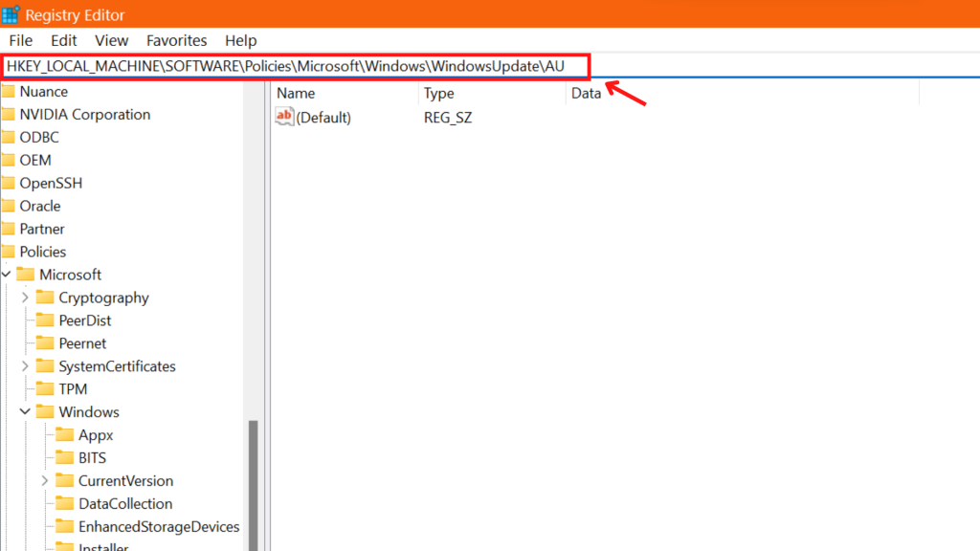Viewport: 980px width, 551px height.
Task: Select the Nuance key folder icon
Action: (8, 92)
